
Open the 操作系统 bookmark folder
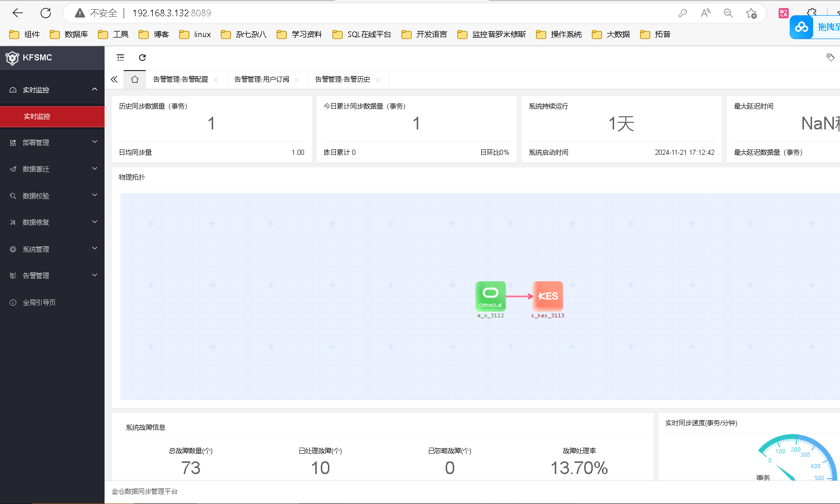[559, 35]
